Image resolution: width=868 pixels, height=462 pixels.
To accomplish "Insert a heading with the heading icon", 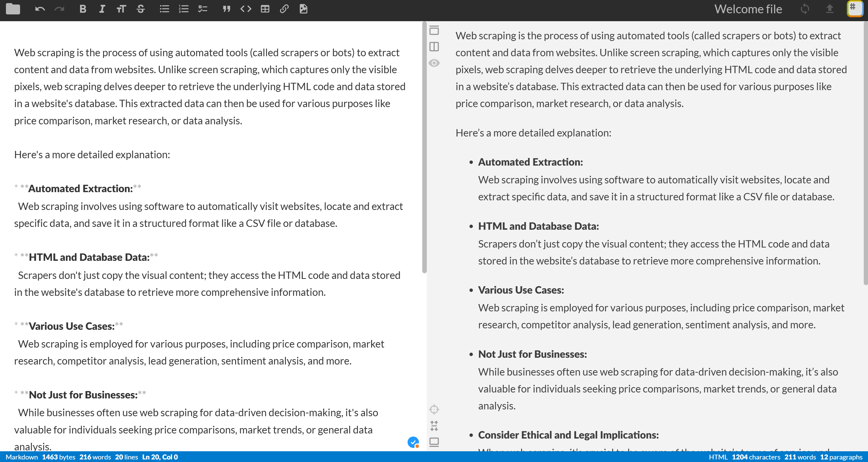I will tap(121, 9).
